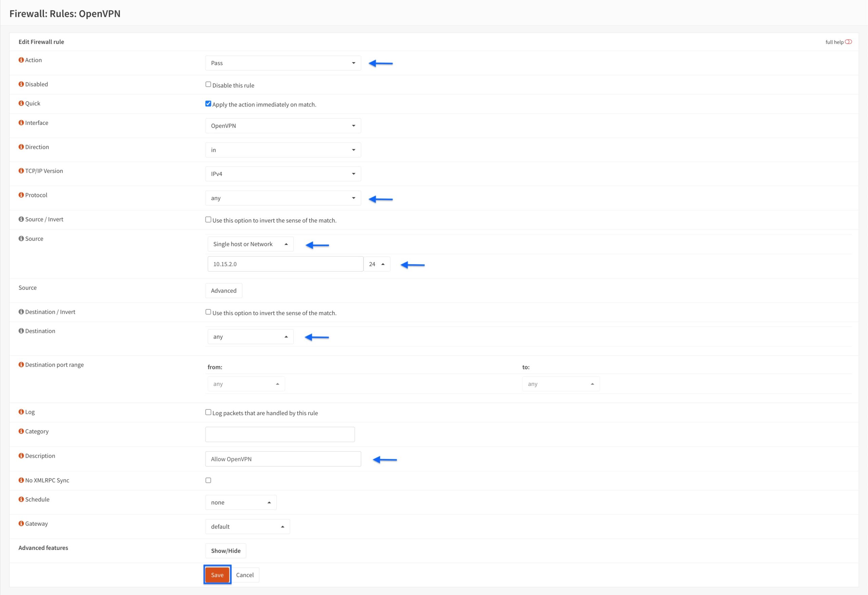Viewport: 868px width, 595px height.
Task: Expand the Source type dropdown
Action: pyautogui.click(x=250, y=244)
